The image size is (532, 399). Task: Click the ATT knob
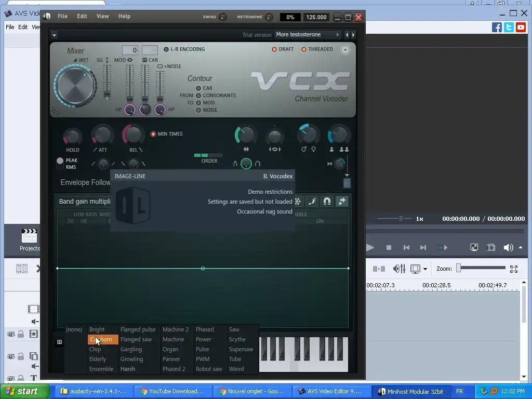[102, 136]
